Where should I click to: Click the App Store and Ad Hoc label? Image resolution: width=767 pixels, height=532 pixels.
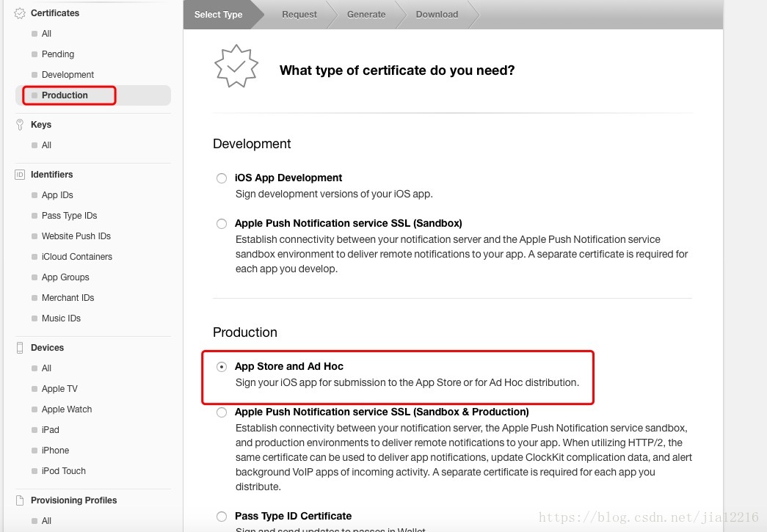[288, 367]
